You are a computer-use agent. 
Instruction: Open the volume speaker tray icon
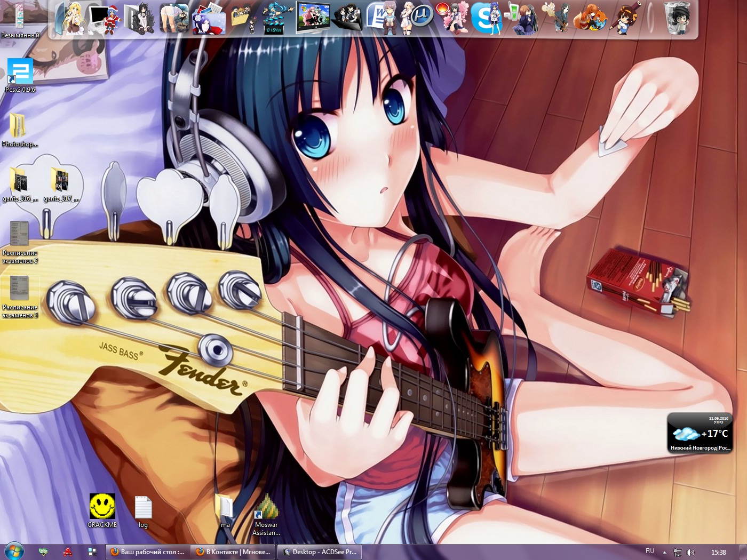[x=690, y=553]
